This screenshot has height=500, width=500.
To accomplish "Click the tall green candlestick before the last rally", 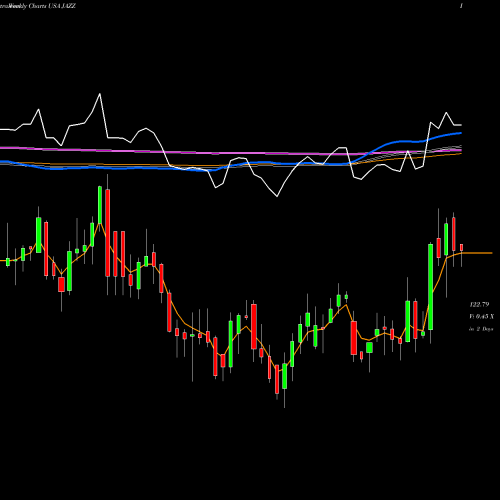I will click(x=431, y=287).
